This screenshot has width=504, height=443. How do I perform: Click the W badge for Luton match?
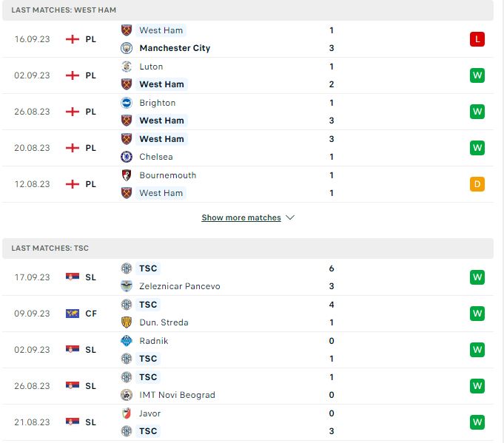pos(477,75)
